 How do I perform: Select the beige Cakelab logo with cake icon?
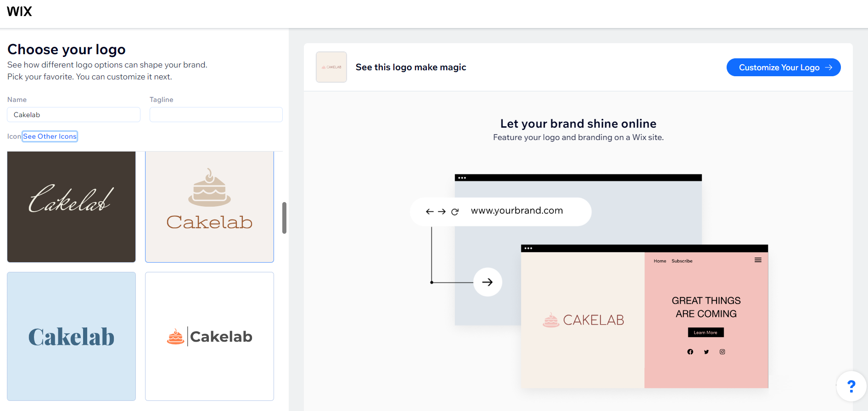(x=209, y=207)
